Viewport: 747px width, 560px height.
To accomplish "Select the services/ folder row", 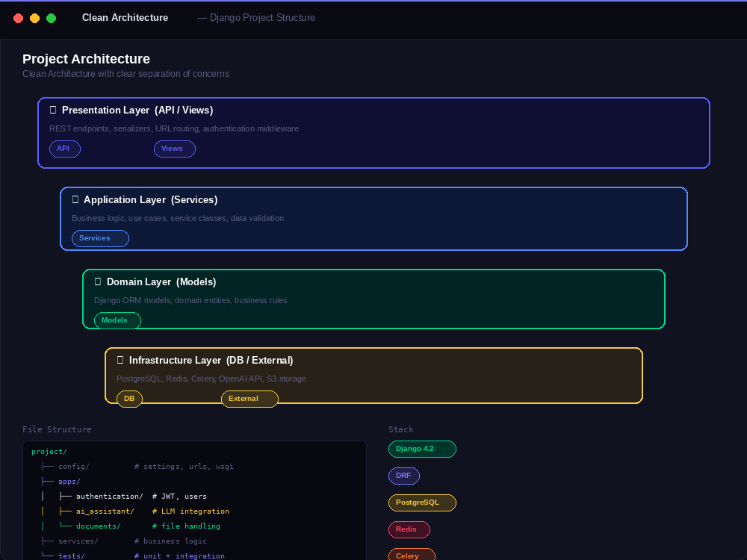I will pos(194,541).
